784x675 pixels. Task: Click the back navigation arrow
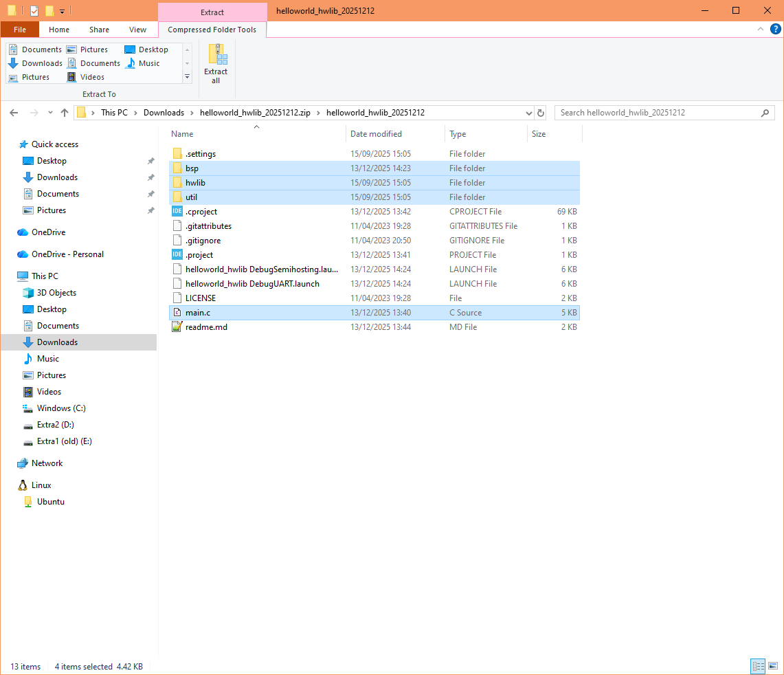pyautogui.click(x=14, y=112)
